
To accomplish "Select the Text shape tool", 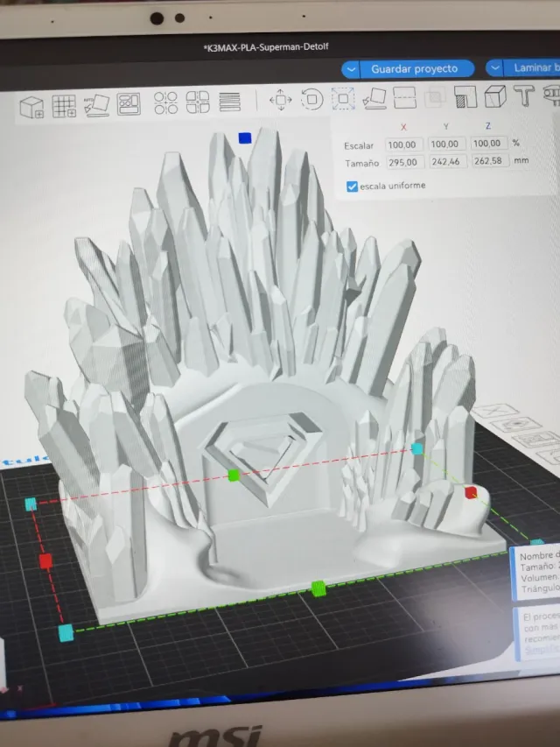I will click(525, 94).
